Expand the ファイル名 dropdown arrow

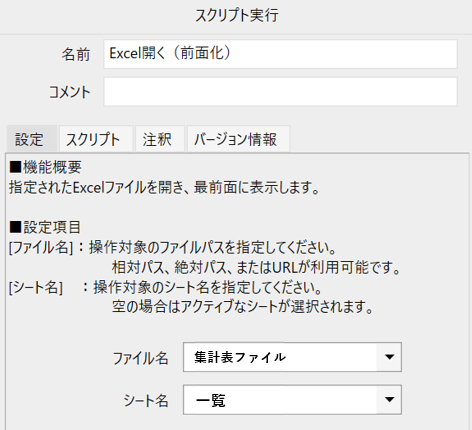click(389, 357)
